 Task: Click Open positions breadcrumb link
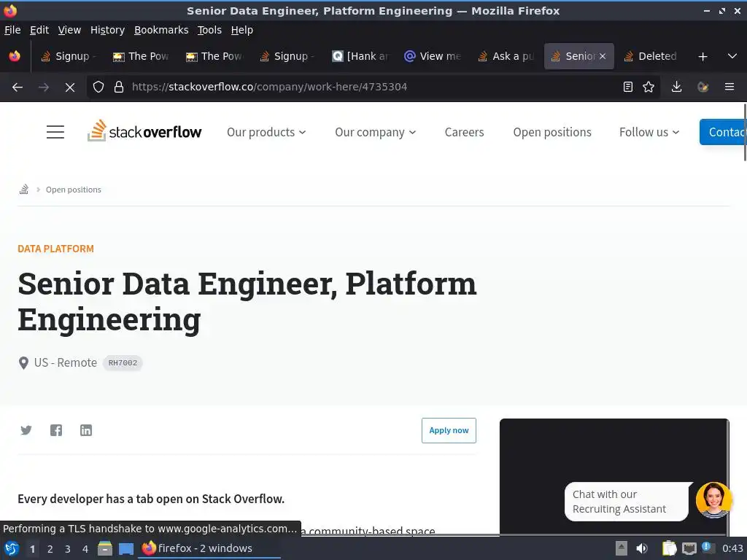tap(74, 190)
